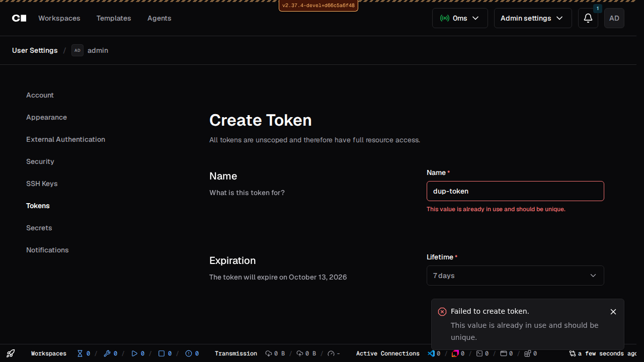This screenshot has width=644, height=362.
Task: Click the workspace proxy connections icon
Action: (528, 353)
